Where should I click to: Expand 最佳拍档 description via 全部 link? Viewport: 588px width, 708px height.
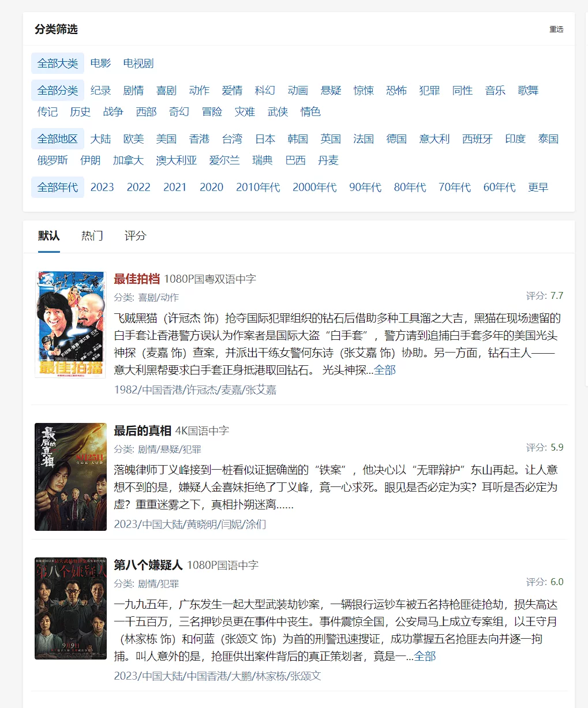tap(385, 370)
